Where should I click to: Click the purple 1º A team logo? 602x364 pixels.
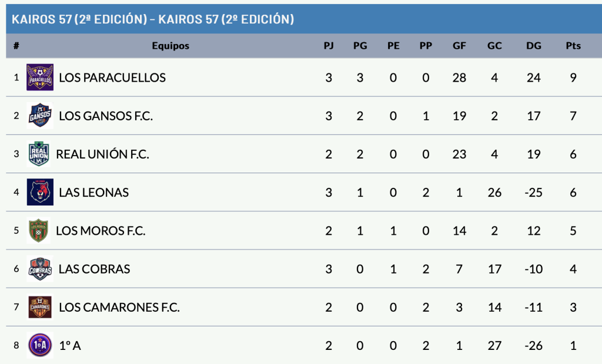tap(40, 345)
